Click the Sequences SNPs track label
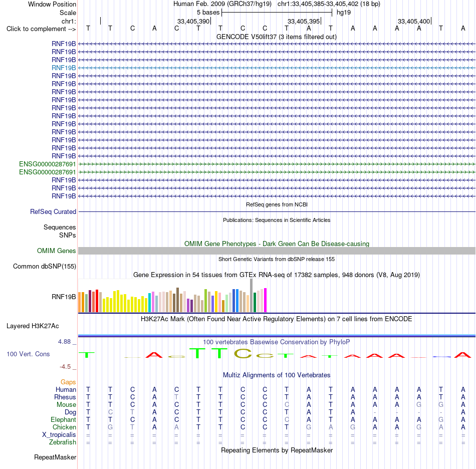This screenshot has height=469, width=476. 60,231
